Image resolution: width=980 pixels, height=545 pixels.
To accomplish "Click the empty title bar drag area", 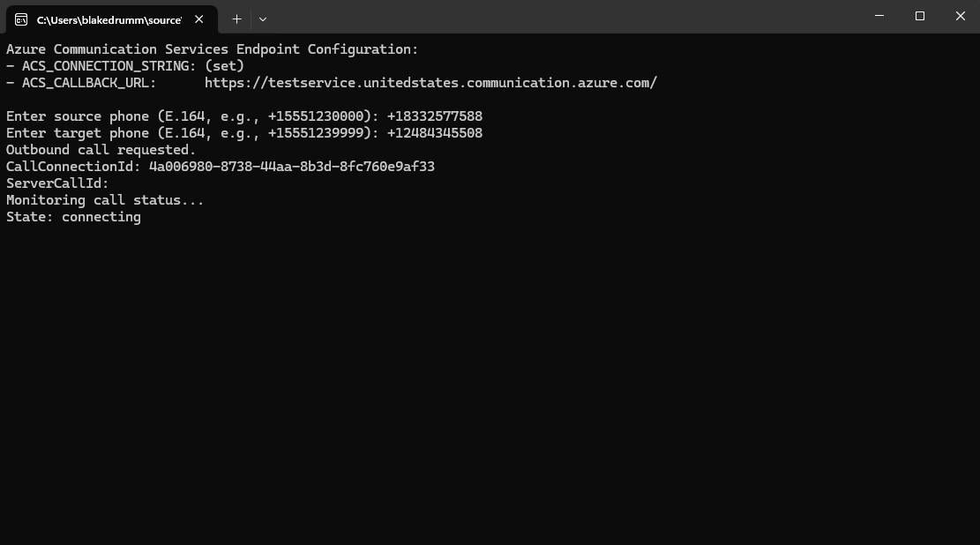I will 565,18.
